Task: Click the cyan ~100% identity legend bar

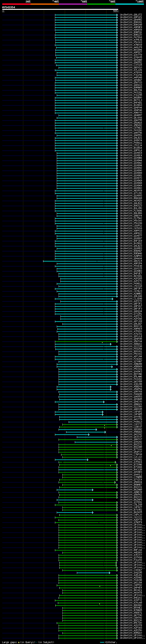Action: coord(130,4)
